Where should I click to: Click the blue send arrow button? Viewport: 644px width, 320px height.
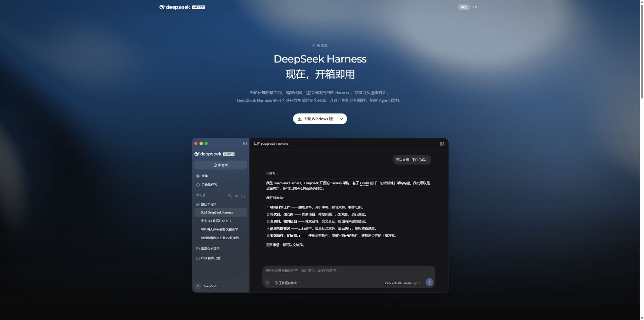click(429, 282)
